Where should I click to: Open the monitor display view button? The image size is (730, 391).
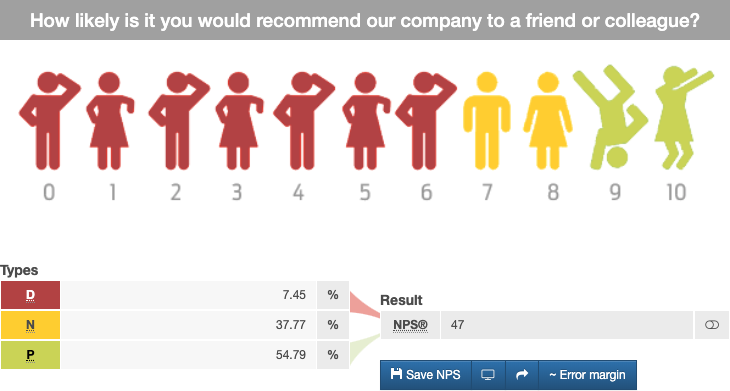click(x=488, y=375)
